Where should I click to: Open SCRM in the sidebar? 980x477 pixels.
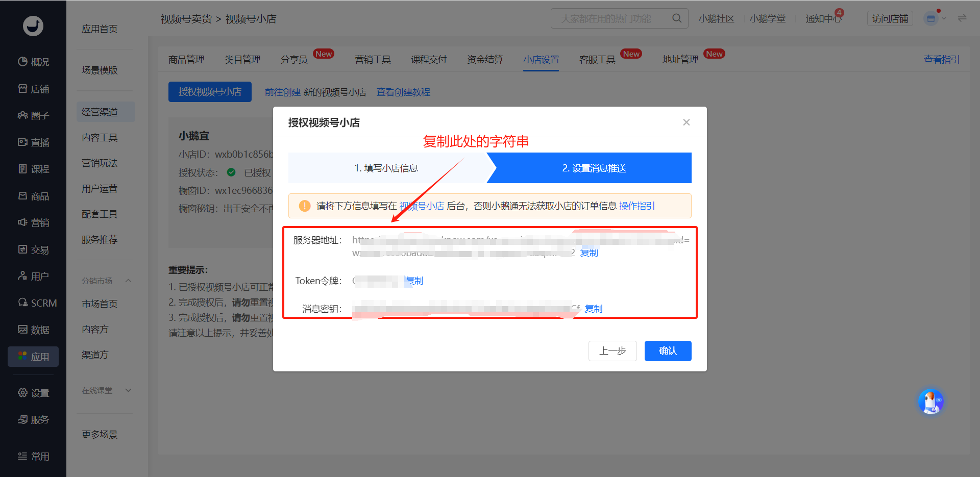[x=37, y=303]
